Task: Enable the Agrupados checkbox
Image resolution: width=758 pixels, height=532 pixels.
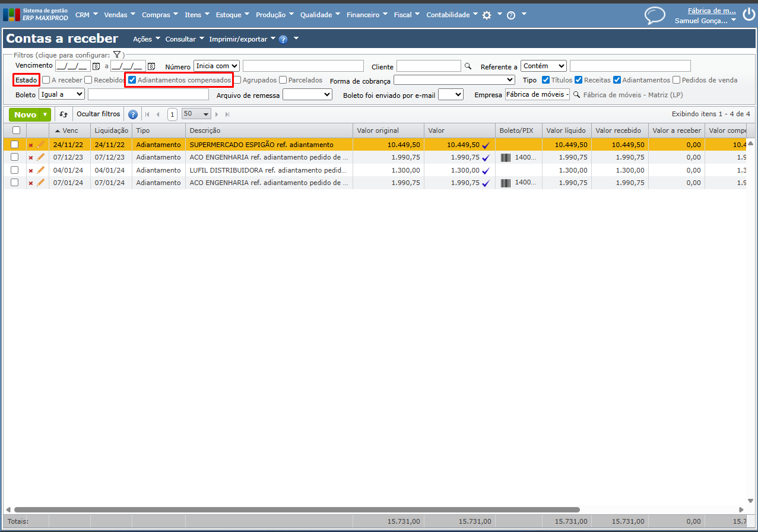Action: point(237,80)
